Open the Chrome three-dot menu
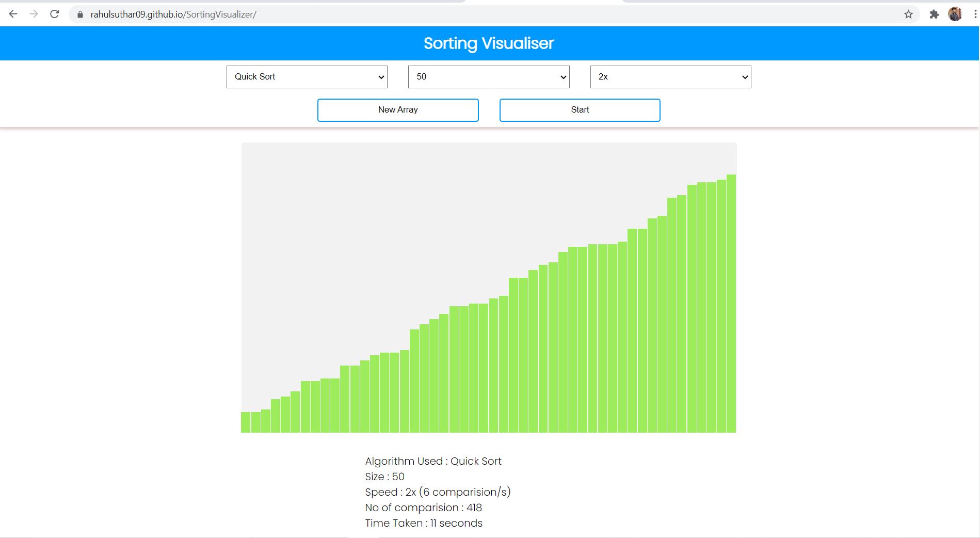The width and height of the screenshot is (980, 538). [x=975, y=14]
